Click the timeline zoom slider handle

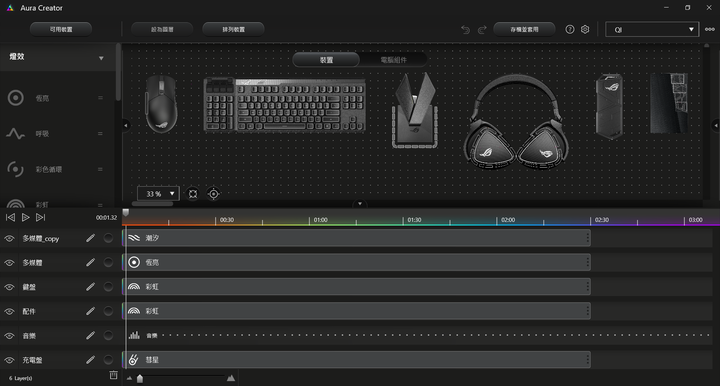pos(140,378)
